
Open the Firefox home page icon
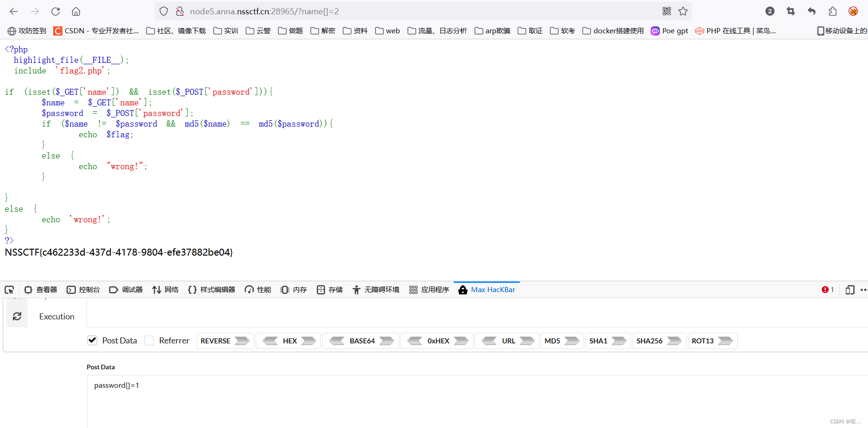coord(75,12)
